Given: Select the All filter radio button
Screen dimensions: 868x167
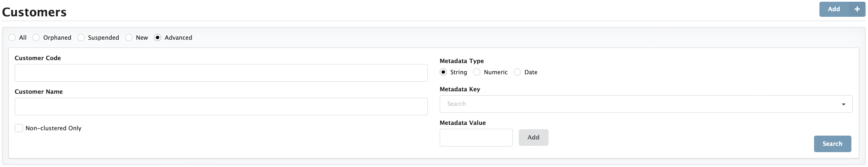Looking at the screenshot, I should point(12,38).
